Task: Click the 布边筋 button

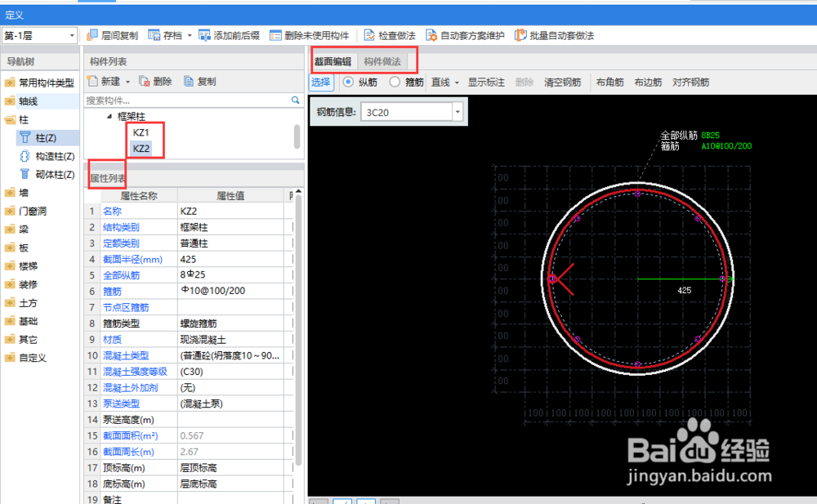Action: [x=648, y=83]
